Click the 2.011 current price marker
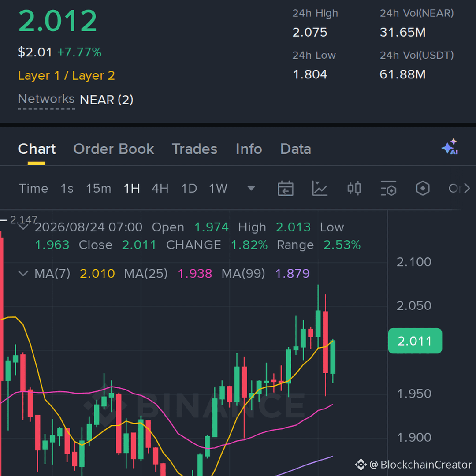476x476 pixels. pyautogui.click(x=415, y=341)
